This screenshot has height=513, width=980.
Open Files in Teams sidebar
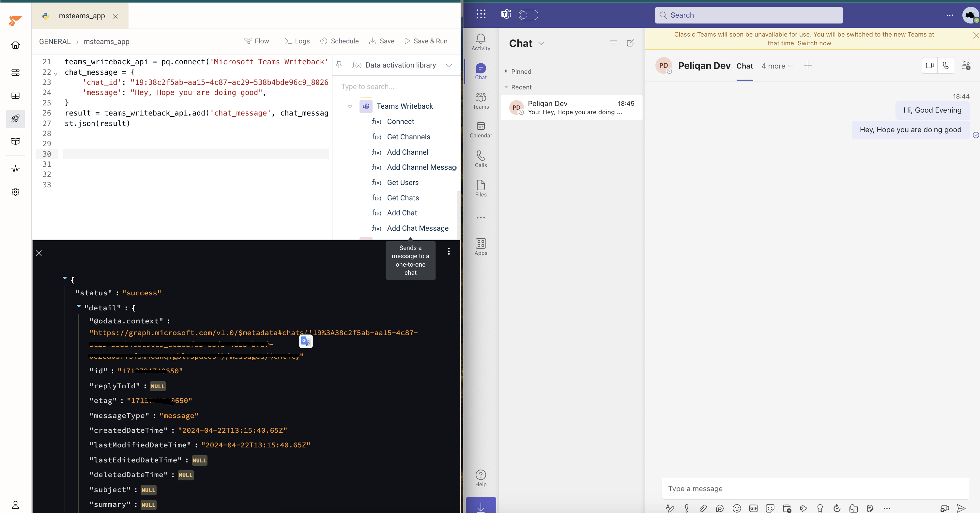(481, 188)
